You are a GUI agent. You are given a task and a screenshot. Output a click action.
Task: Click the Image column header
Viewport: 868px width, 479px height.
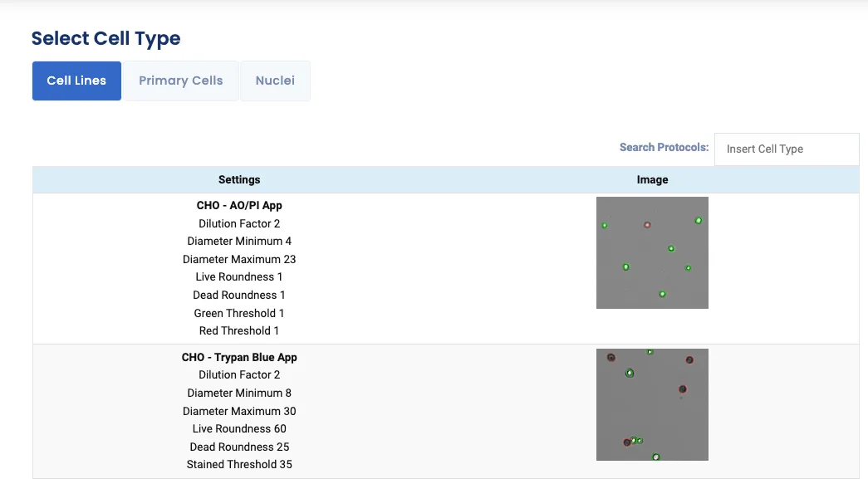click(x=652, y=179)
